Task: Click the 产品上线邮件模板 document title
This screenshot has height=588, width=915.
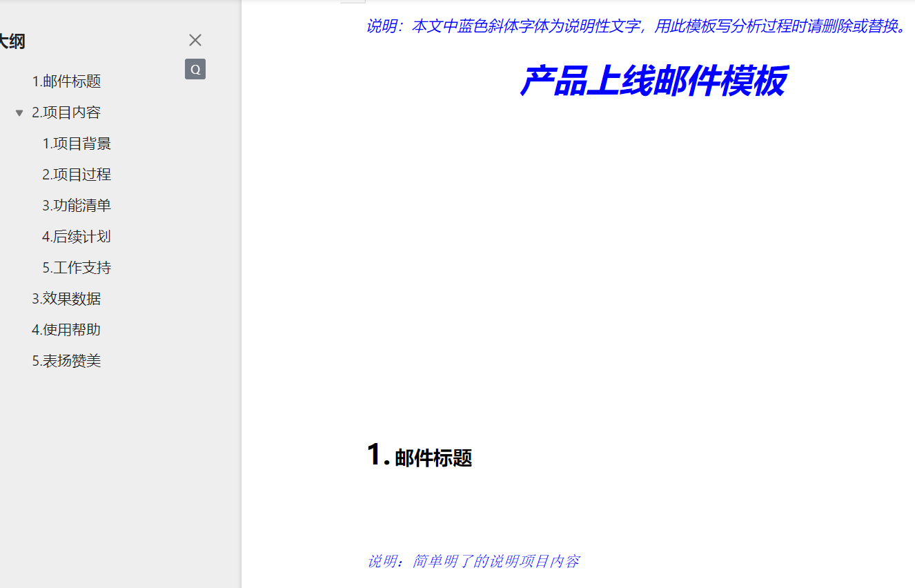Action: [652, 81]
